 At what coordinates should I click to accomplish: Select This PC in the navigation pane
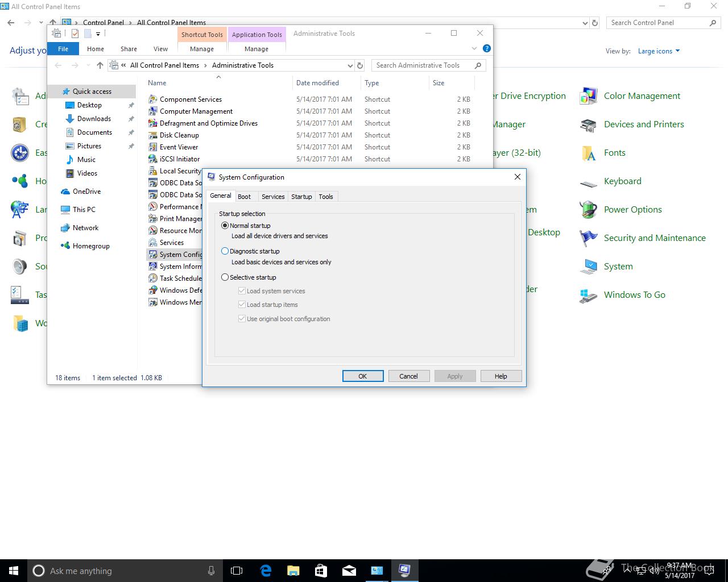(x=84, y=210)
